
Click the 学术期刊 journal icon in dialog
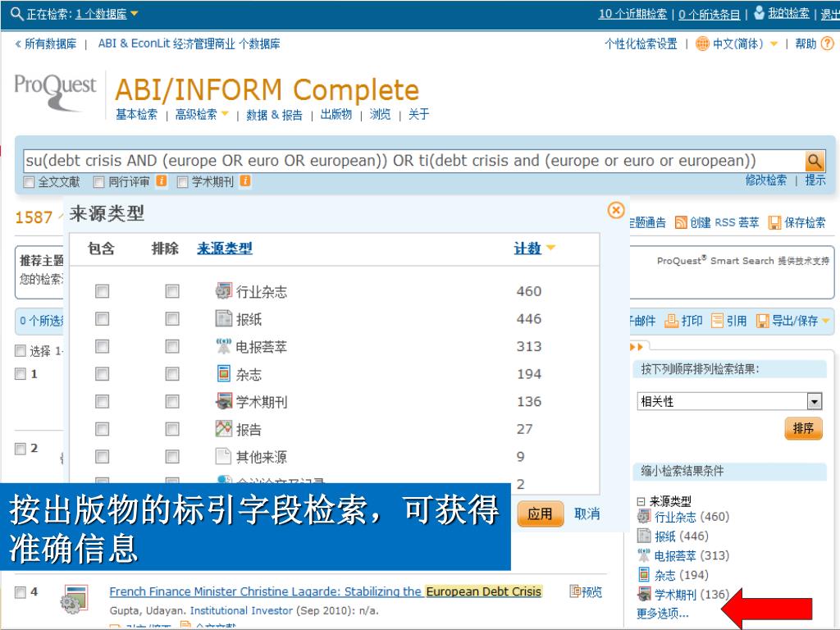point(223,400)
